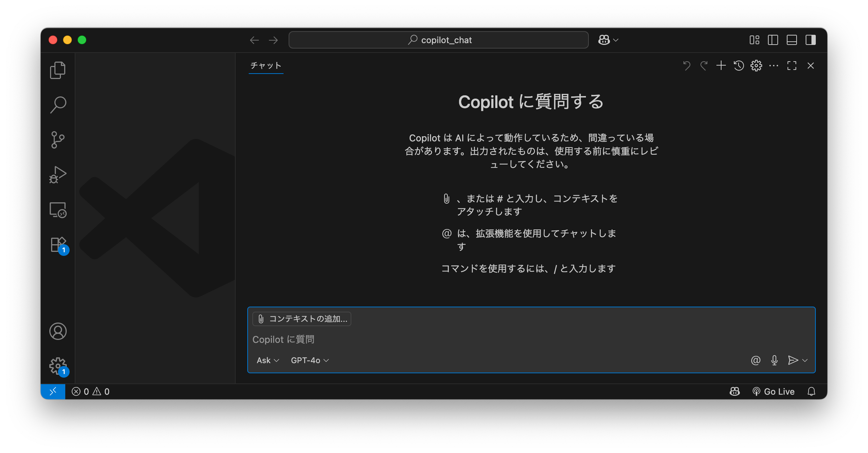Maximize the chat panel
868x453 pixels.
pos(792,66)
